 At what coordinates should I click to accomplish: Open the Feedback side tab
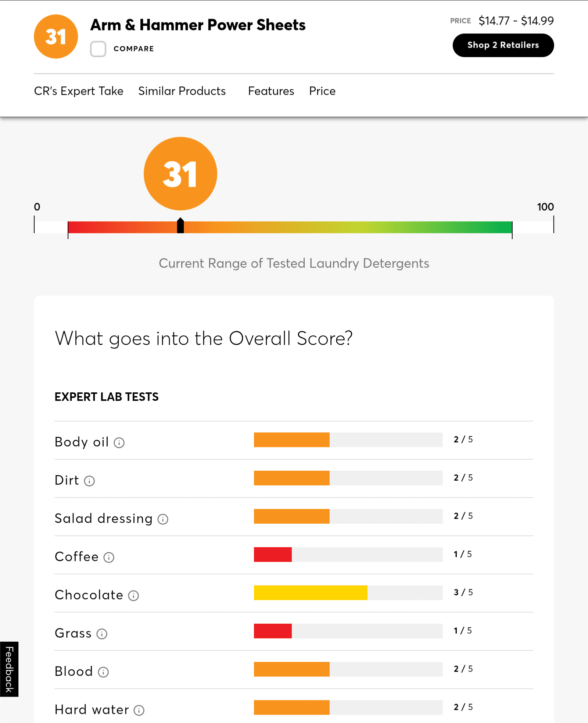click(x=9, y=669)
